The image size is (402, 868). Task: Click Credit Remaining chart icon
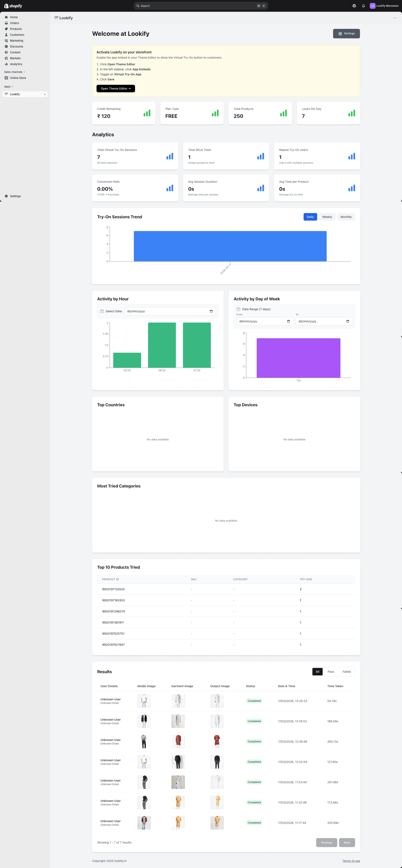147,113
